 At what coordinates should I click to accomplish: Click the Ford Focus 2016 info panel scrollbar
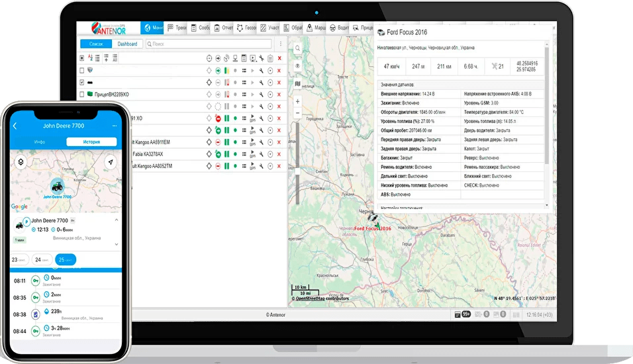pos(547,105)
